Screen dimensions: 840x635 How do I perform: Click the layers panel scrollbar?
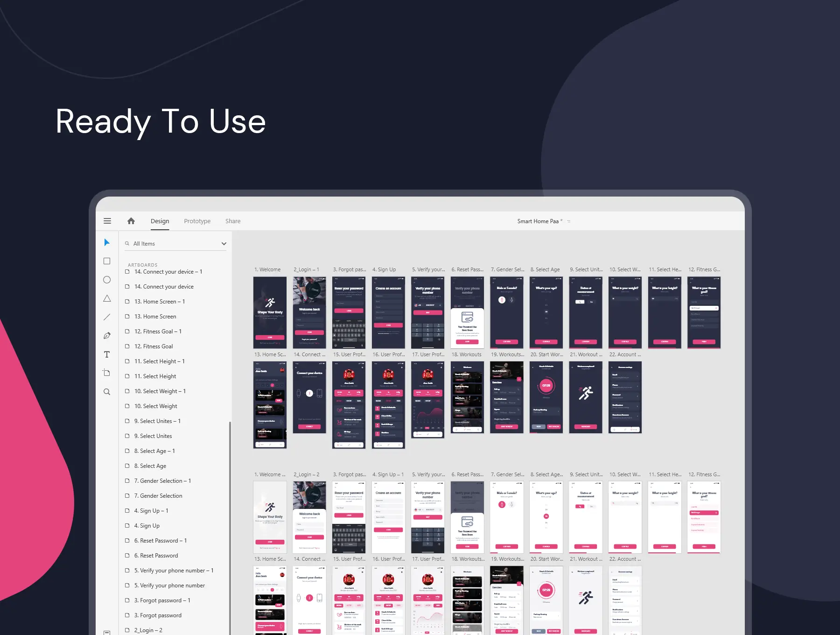pos(230,528)
